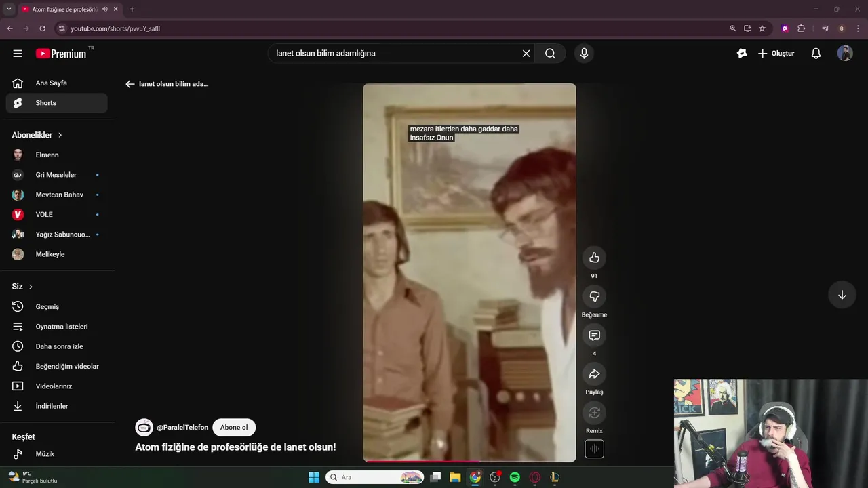Close the Atom fiziğine tab
This screenshot has width=868, height=488.
[x=116, y=9]
